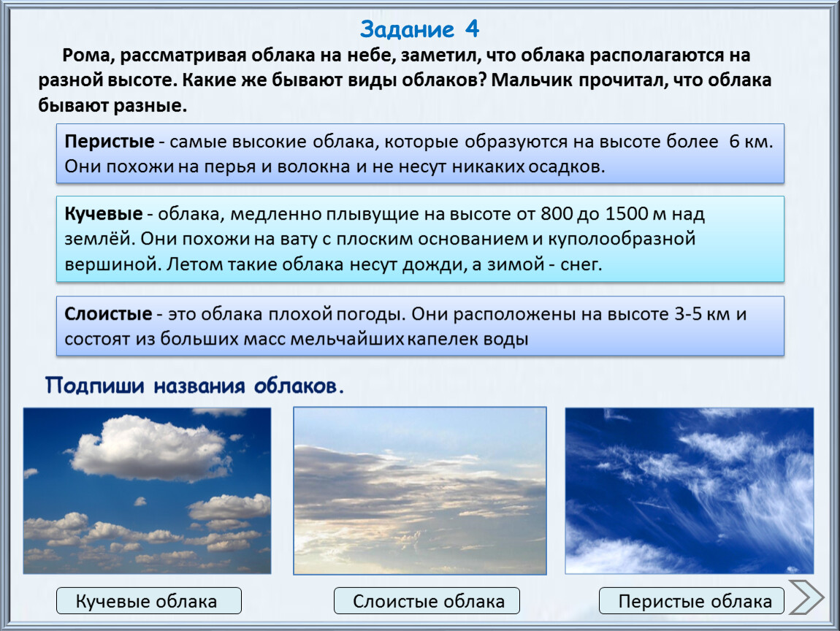Click the "Задание 4" slide title

pyautogui.click(x=419, y=29)
